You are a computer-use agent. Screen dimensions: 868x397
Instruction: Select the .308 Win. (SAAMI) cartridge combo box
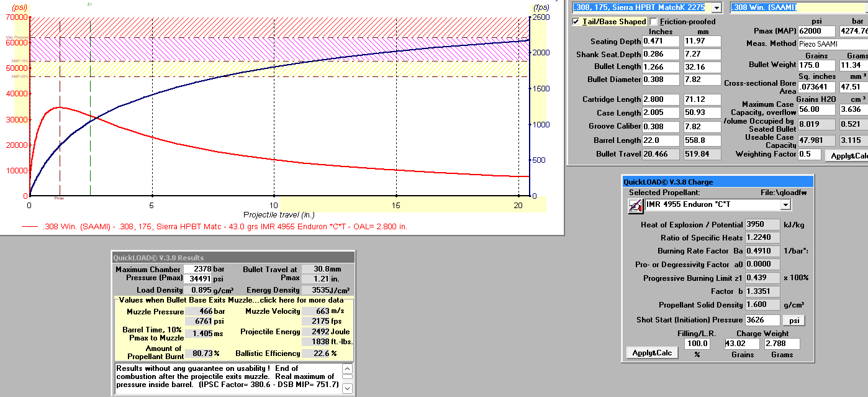point(798,7)
